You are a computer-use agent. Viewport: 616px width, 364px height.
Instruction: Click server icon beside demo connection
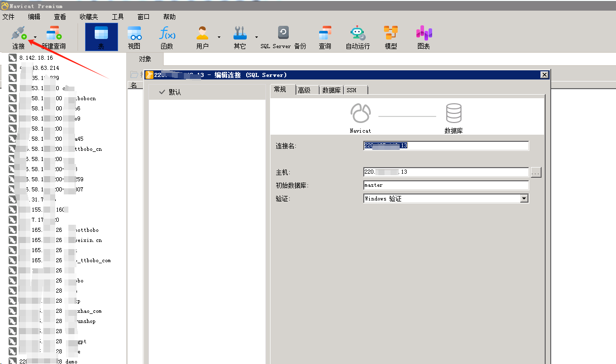point(13,361)
